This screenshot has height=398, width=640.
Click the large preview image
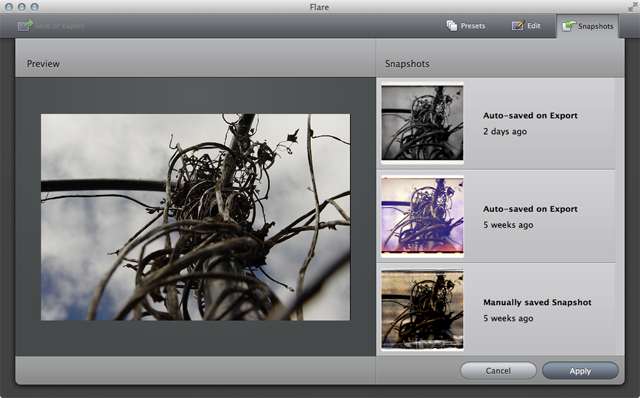(196, 217)
